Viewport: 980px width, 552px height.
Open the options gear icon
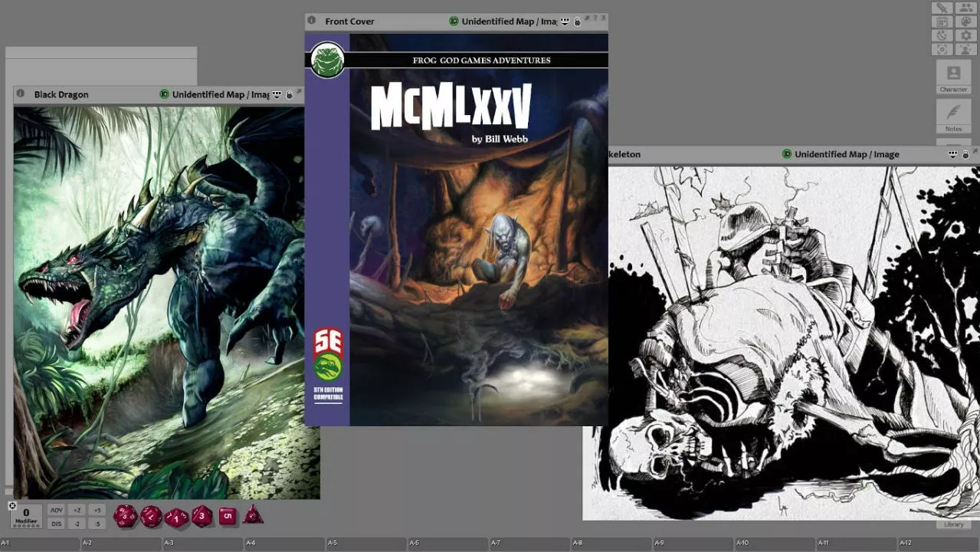pos(965,35)
